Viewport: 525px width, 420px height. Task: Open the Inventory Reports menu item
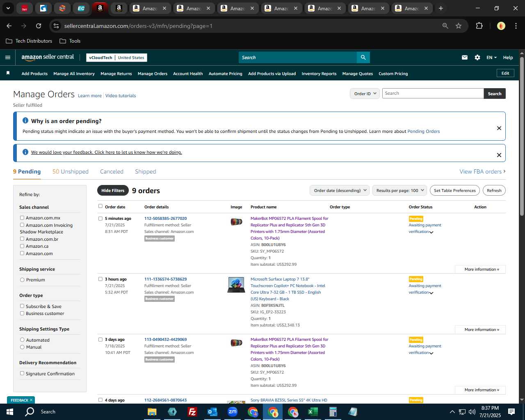click(319, 74)
